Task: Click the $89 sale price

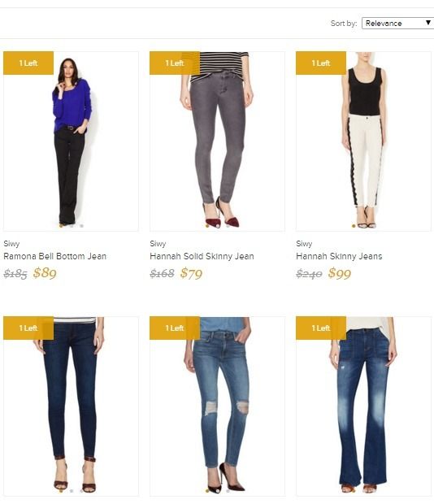Action: 45,273
